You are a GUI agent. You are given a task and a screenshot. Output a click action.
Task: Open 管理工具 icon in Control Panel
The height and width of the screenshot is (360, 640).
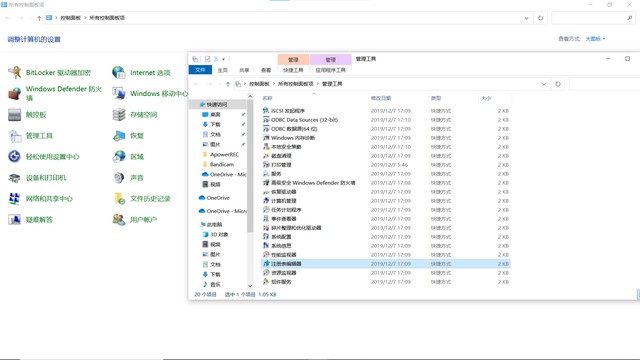(14, 136)
